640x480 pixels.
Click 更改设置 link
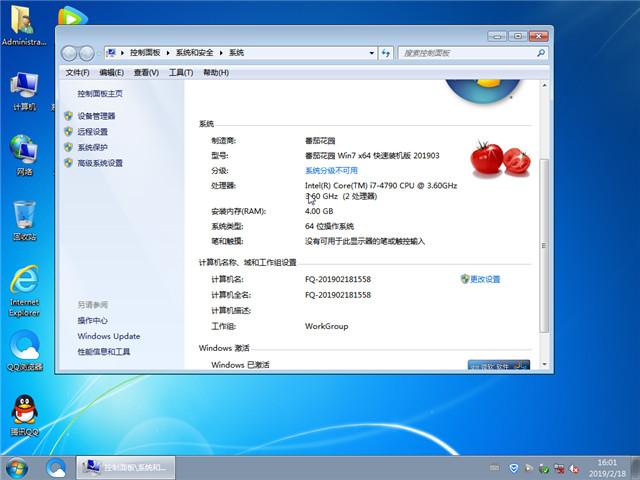(x=485, y=279)
